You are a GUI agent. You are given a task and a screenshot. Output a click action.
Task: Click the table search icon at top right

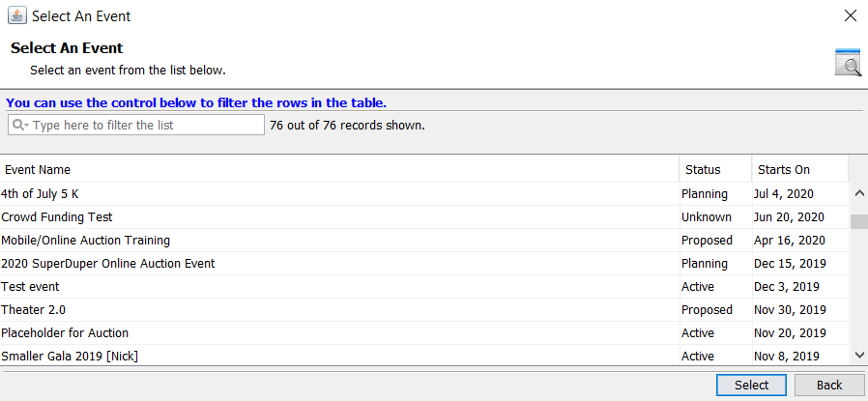[848, 62]
